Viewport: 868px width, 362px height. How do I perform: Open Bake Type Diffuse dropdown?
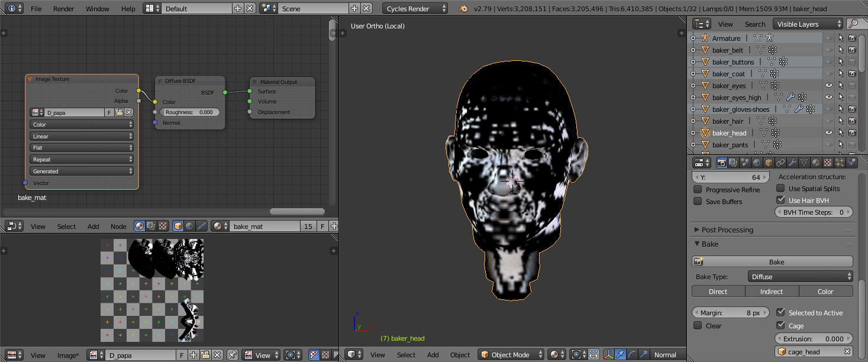pyautogui.click(x=800, y=276)
